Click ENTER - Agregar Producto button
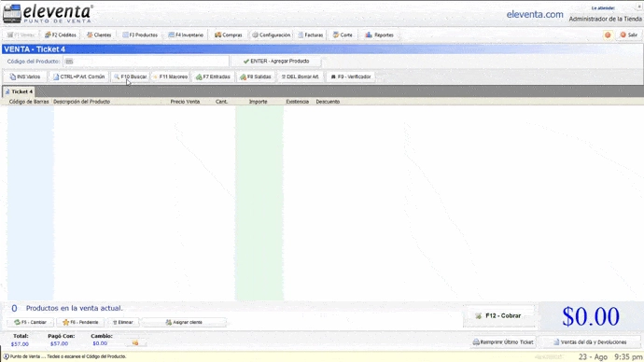 click(276, 62)
